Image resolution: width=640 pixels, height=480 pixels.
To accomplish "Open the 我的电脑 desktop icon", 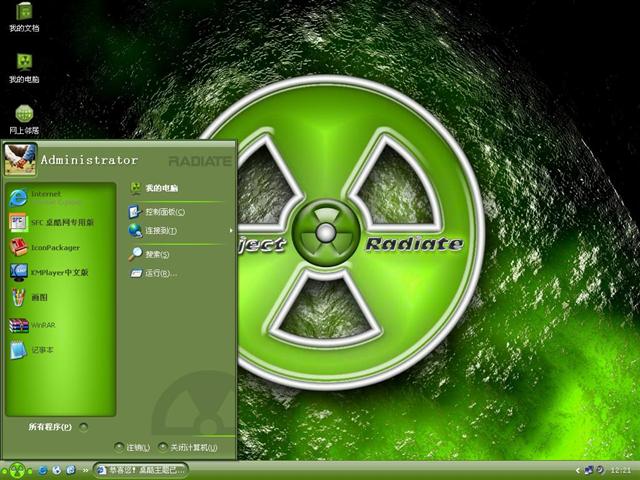I will [24, 69].
